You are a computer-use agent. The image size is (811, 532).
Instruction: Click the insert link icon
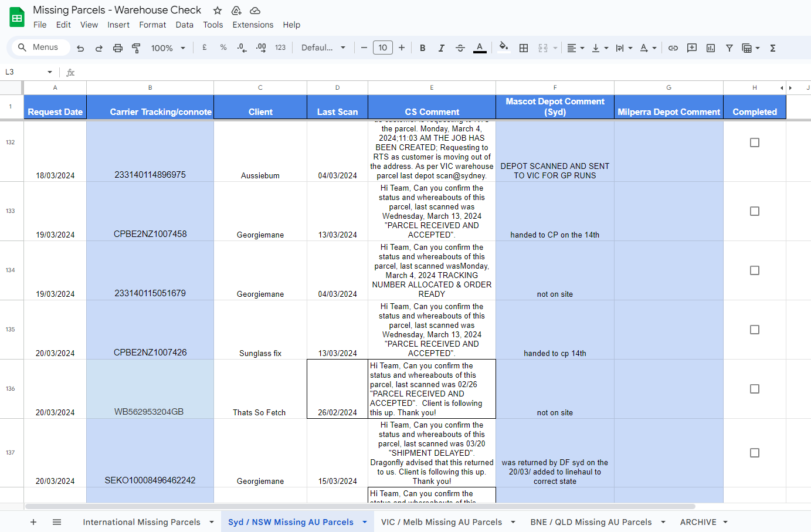click(673, 48)
